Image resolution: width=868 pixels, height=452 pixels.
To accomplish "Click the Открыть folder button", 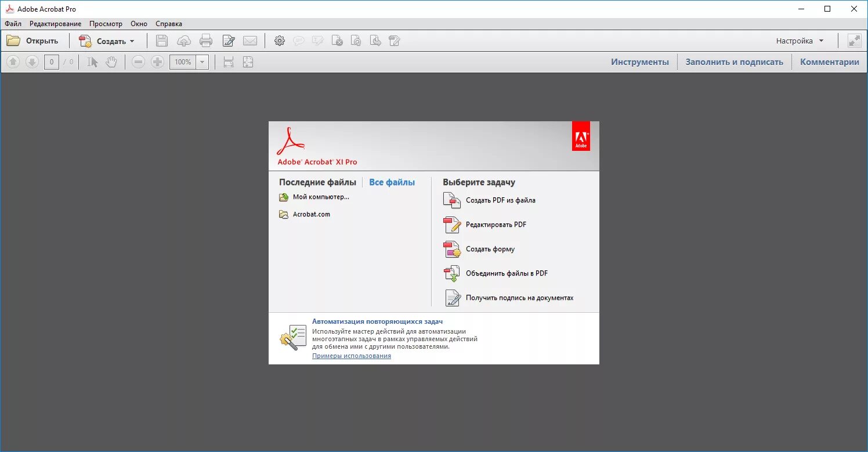I will coord(32,41).
